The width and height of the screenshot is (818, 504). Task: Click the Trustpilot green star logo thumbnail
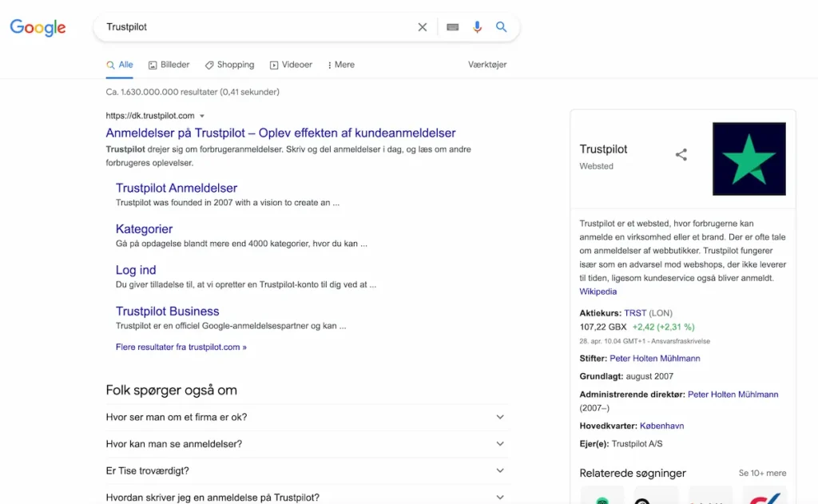click(749, 159)
